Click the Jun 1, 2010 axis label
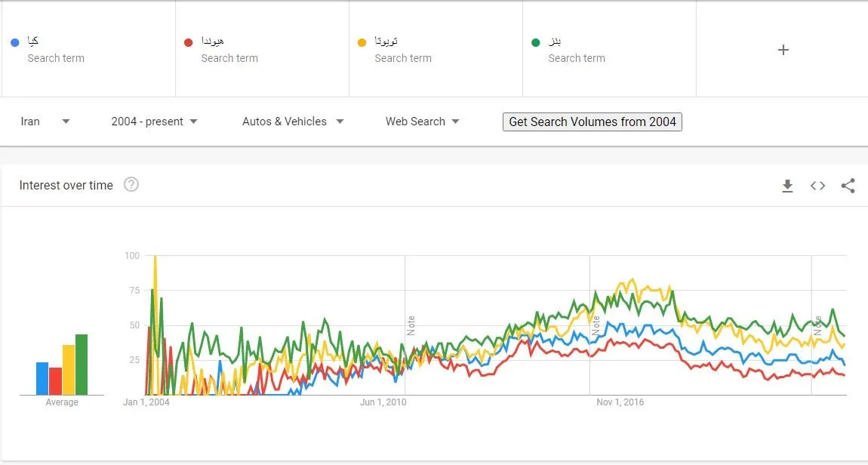The image size is (868, 465). tap(383, 402)
